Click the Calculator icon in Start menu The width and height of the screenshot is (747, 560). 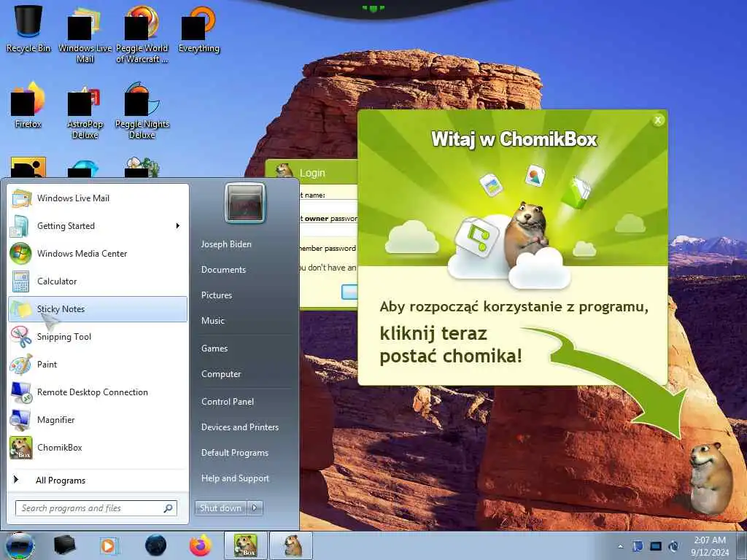pos(21,281)
